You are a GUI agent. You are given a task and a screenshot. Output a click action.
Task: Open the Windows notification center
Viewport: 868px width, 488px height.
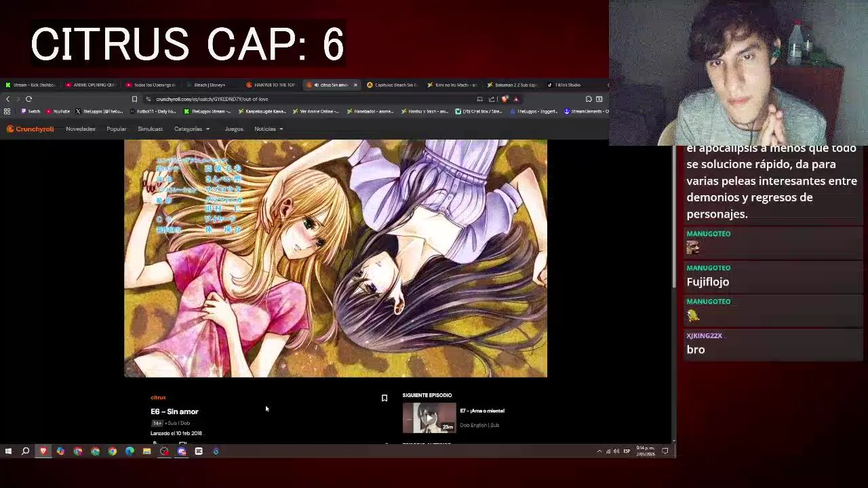pos(665,451)
